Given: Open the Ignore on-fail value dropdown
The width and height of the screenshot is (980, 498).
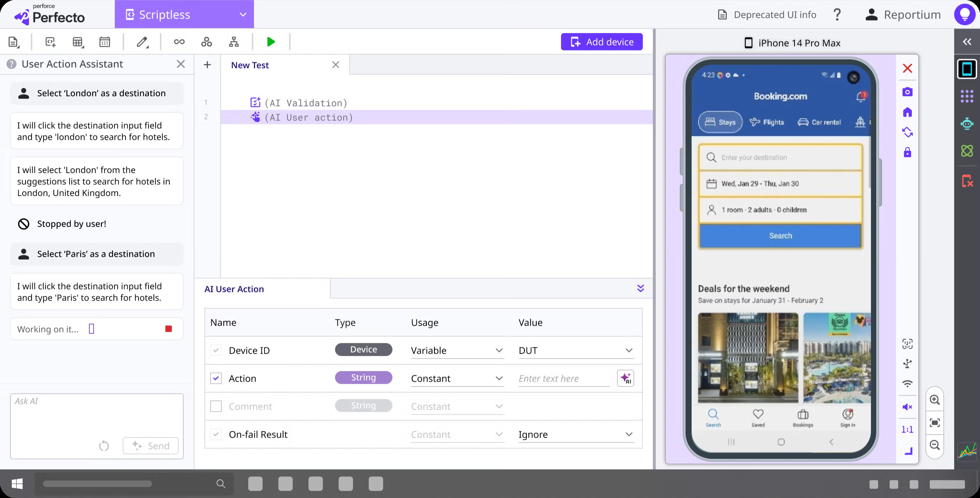Looking at the screenshot, I should click(x=576, y=434).
